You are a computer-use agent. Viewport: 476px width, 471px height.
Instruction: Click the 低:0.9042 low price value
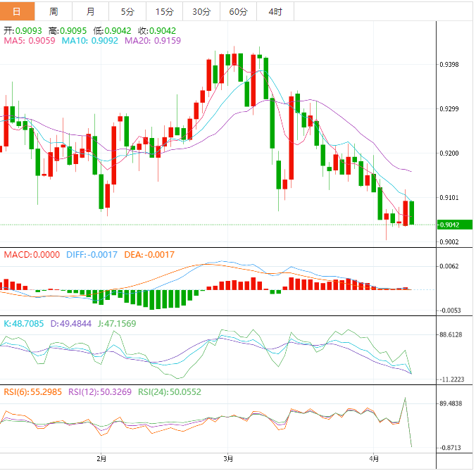tap(112, 31)
